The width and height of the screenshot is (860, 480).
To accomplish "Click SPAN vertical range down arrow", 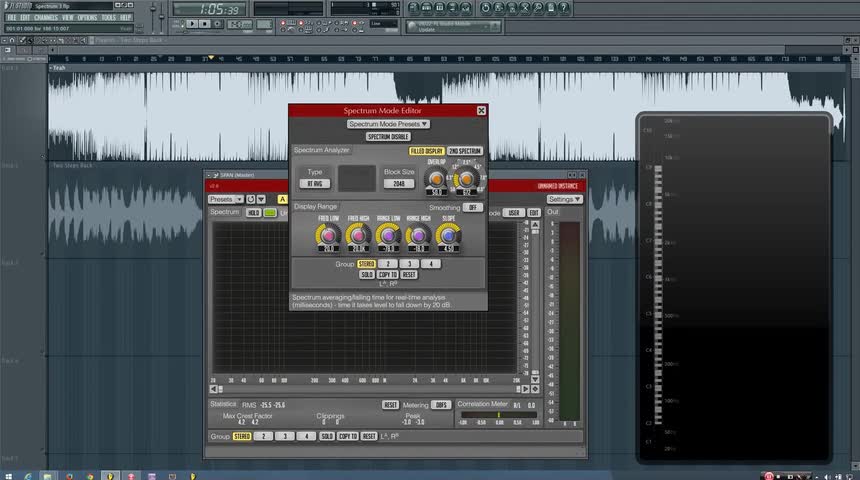I will click(x=535, y=379).
